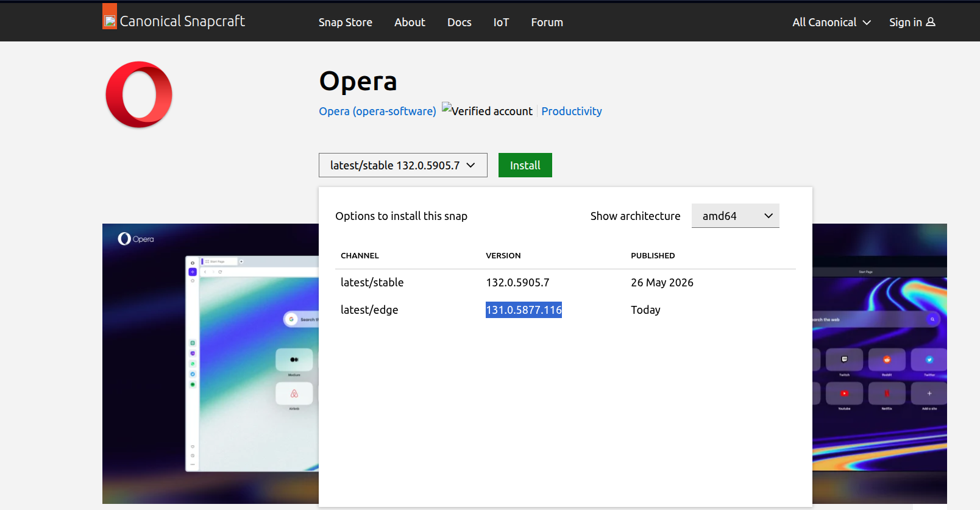Open the right Opera start page screenshot
Viewport: 980px width, 510px height.
click(879, 364)
